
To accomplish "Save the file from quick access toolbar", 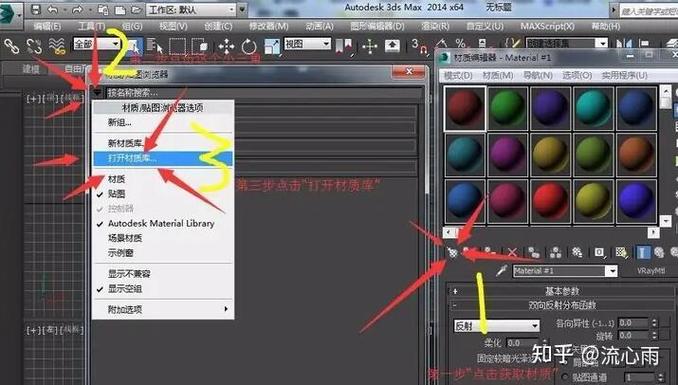I will click(x=36, y=10).
